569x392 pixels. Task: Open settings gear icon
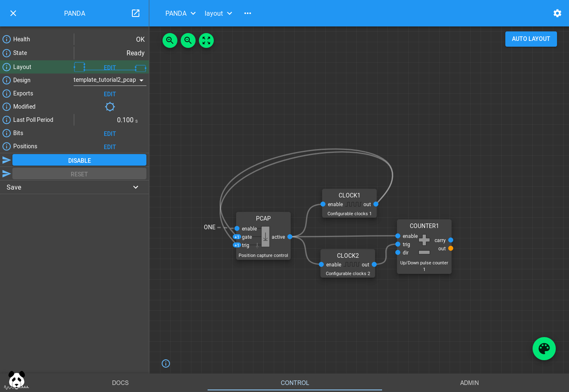click(557, 13)
